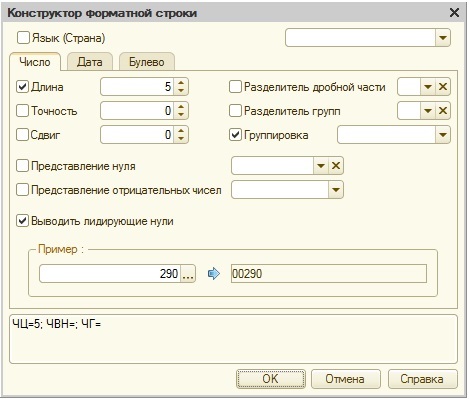Uncheck the Группировка checkbox

235,135
